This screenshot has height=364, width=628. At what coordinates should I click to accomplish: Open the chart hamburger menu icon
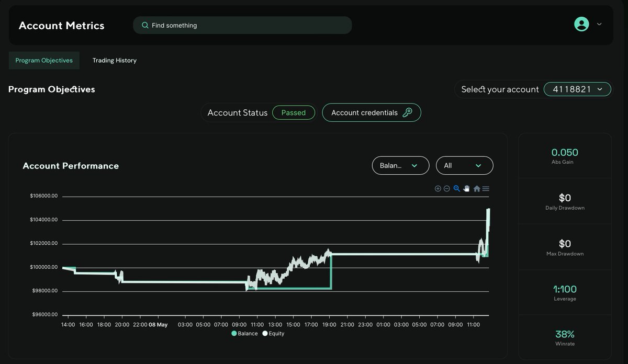coord(486,189)
